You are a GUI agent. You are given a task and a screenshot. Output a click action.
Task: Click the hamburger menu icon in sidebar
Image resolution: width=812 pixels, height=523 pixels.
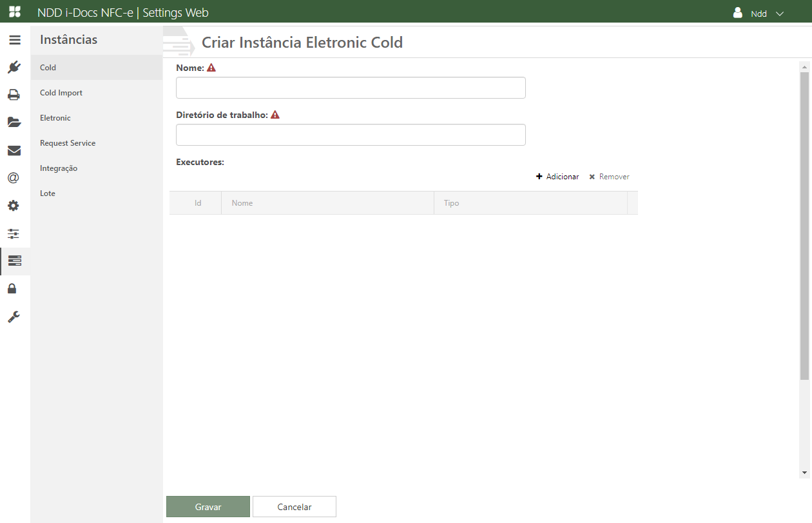click(14, 40)
